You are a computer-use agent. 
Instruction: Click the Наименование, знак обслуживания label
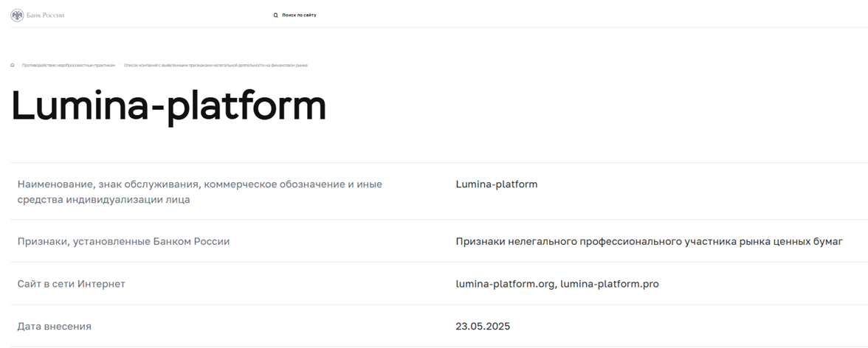pyautogui.click(x=200, y=192)
